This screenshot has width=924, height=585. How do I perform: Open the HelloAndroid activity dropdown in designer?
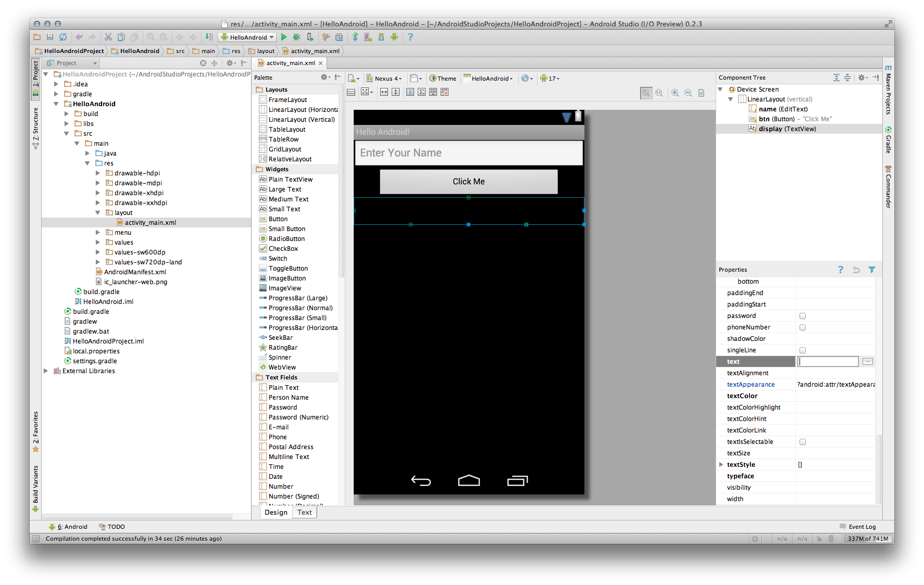click(489, 79)
